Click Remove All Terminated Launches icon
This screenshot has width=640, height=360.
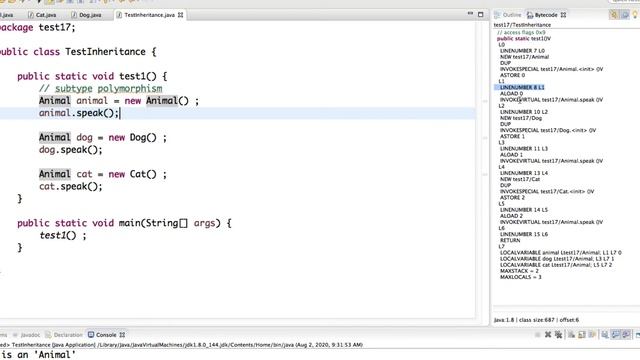click(558, 335)
